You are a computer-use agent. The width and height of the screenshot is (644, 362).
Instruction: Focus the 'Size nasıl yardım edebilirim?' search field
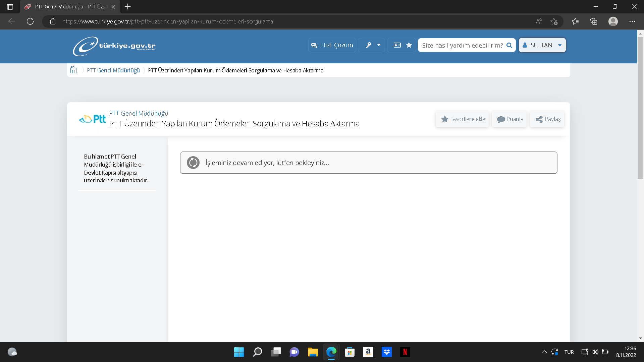462,45
